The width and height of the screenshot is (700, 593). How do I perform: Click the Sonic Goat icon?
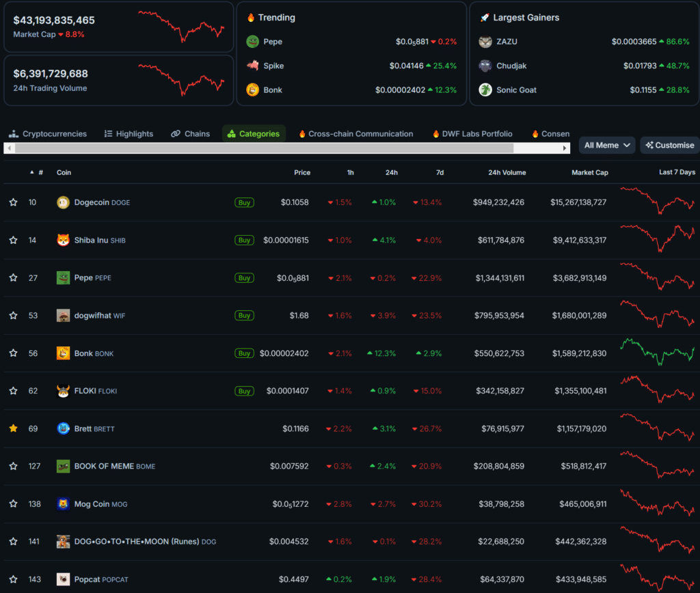coord(485,89)
